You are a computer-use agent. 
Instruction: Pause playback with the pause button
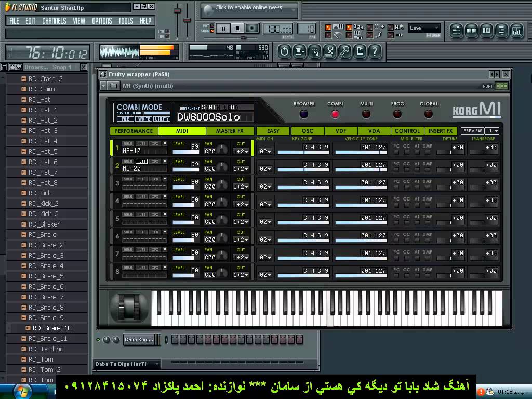tap(223, 29)
